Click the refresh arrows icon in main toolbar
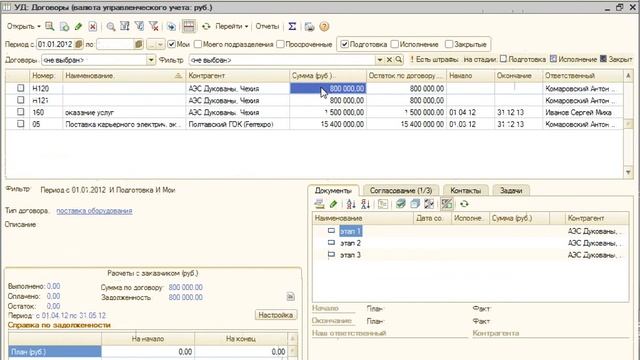This screenshot has width=640, height=360. 206,27
